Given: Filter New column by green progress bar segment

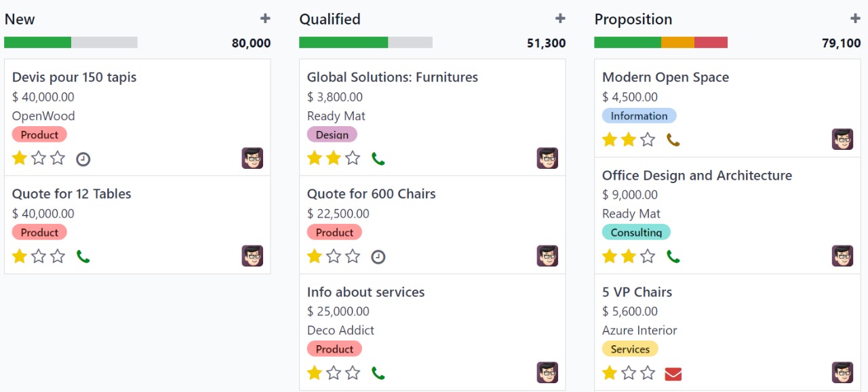Looking at the screenshot, I should click(37, 43).
